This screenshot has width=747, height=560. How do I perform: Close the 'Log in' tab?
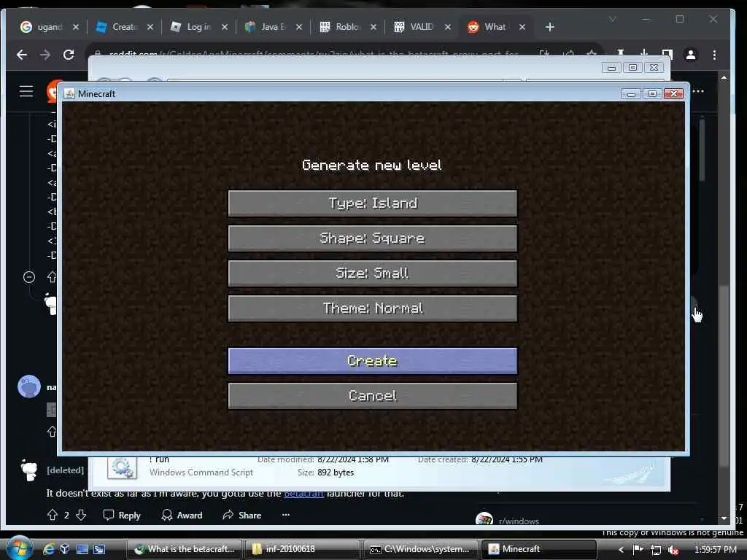point(225,27)
